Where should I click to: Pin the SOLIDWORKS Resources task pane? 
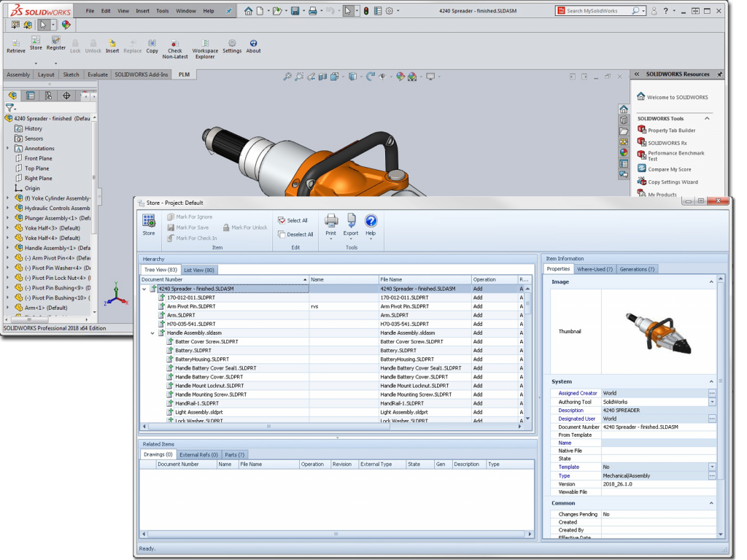coord(719,74)
